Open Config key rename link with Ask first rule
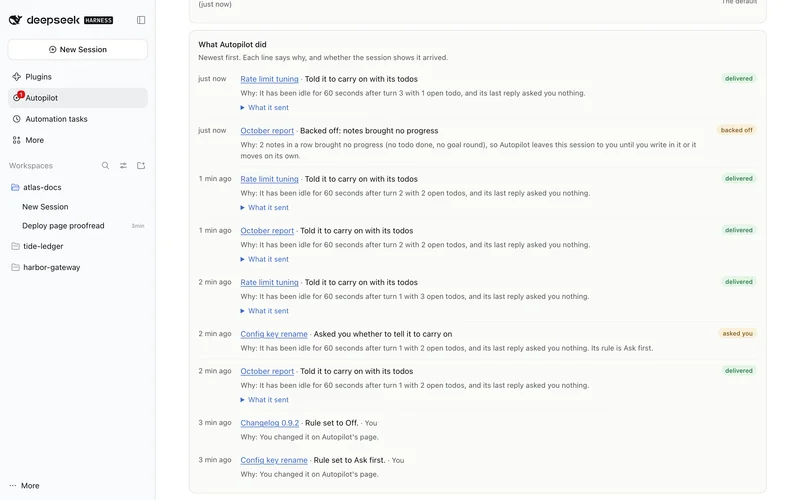The image size is (800, 500). (274, 460)
